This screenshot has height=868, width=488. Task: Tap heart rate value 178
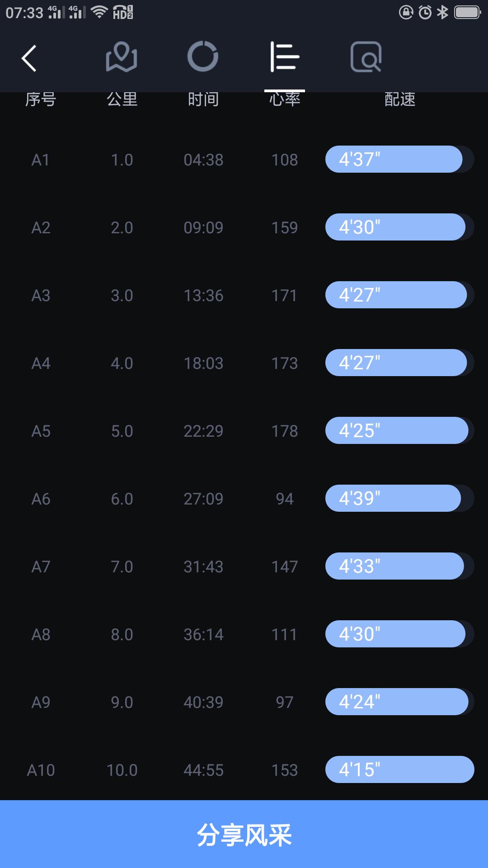(x=285, y=431)
